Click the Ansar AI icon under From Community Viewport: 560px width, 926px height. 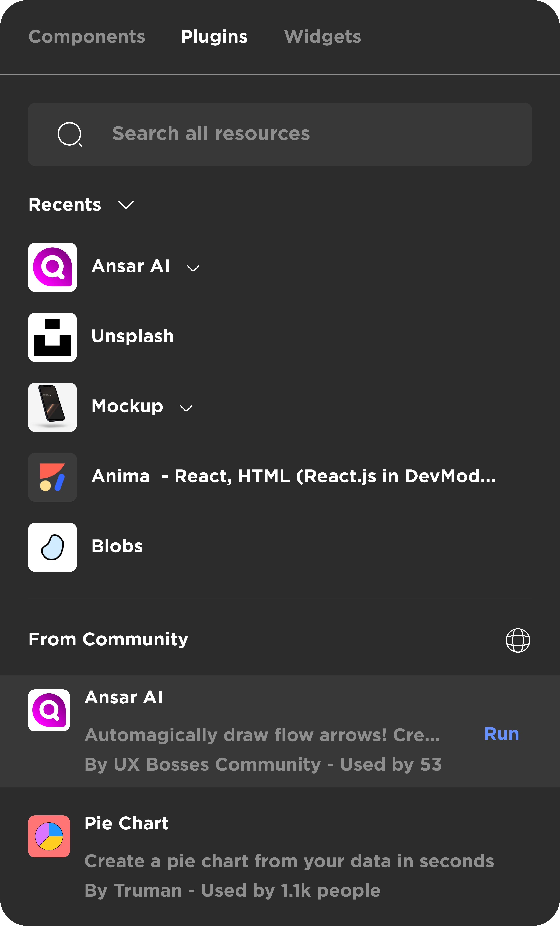(x=49, y=710)
